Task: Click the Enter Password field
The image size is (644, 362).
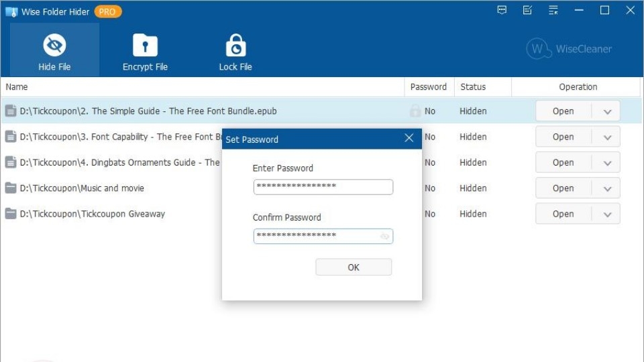Action: coord(323,187)
